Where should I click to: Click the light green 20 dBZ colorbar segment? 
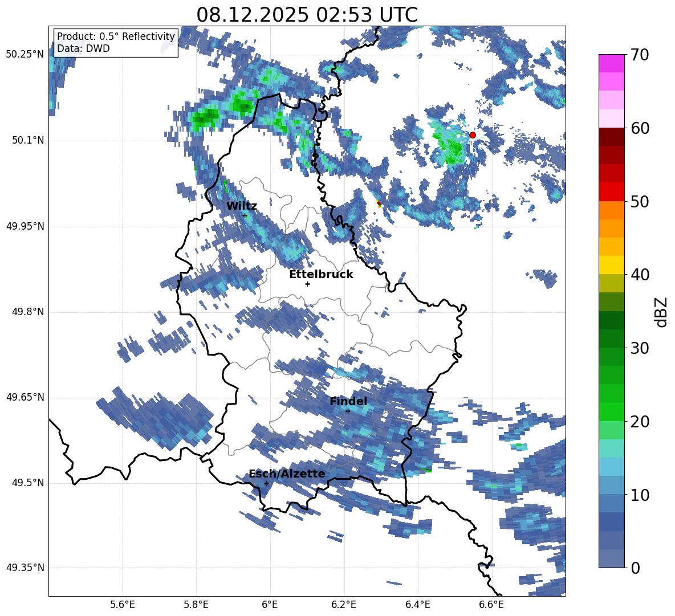[x=611, y=430]
